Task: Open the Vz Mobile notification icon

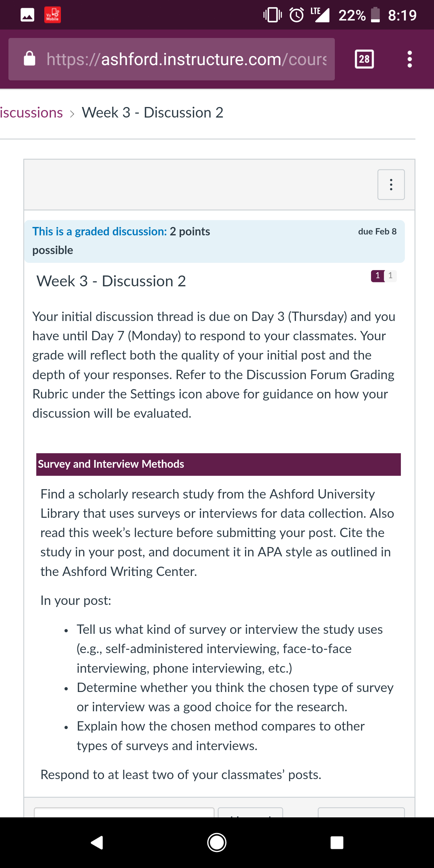Action: coord(52,15)
